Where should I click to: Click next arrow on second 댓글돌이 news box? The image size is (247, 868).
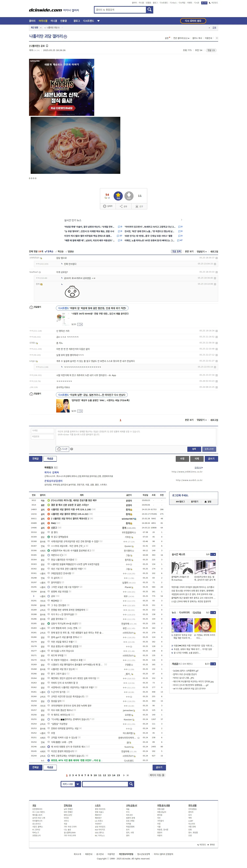(81, 411)
